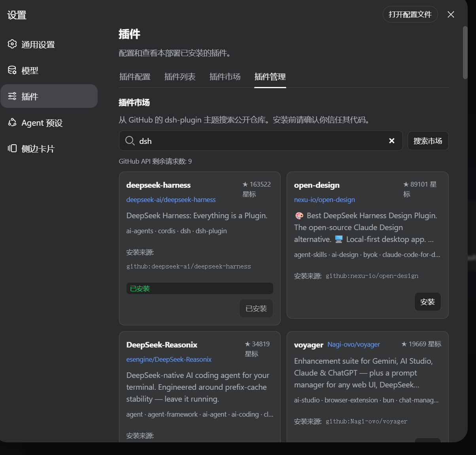Image resolution: width=476 pixels, height=455 pixels.
Task: Select the 插件管理 tab
Action: pos(270,77)
